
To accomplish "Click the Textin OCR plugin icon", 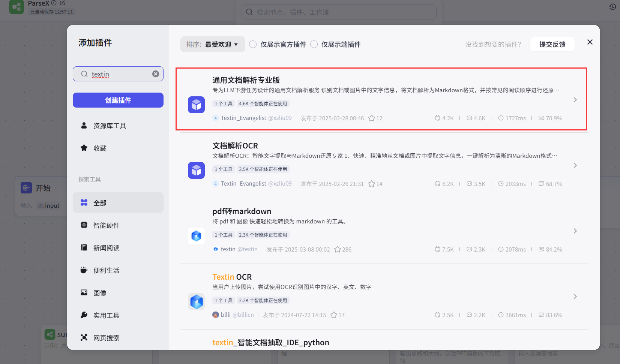I will click(196, 301).
